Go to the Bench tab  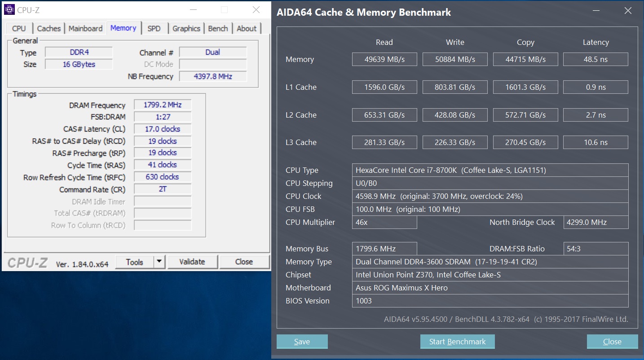218,28
